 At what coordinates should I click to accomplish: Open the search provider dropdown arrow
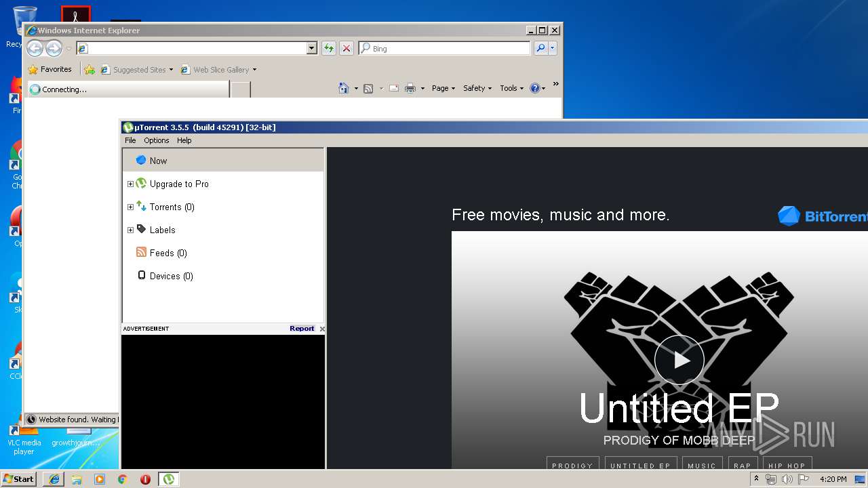[x=553, y=48]
